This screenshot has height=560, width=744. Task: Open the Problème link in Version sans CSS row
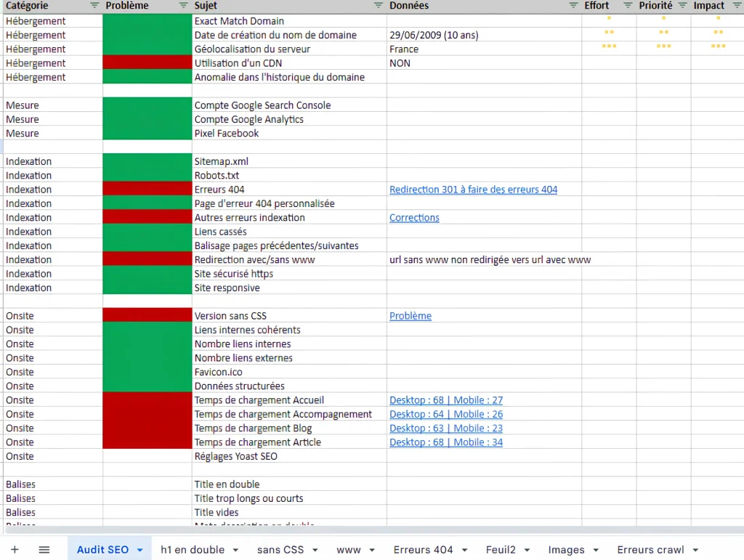(411, 316)
